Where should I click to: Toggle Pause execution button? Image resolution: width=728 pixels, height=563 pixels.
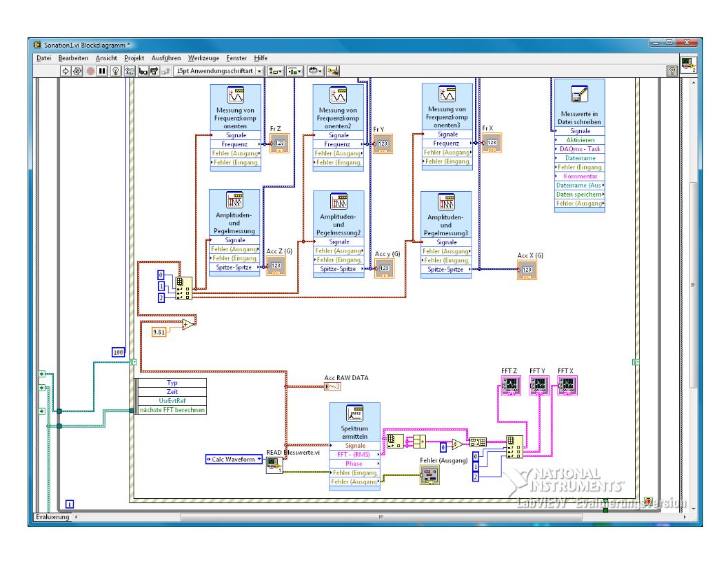pyautogui.click(x=102, y=71)
